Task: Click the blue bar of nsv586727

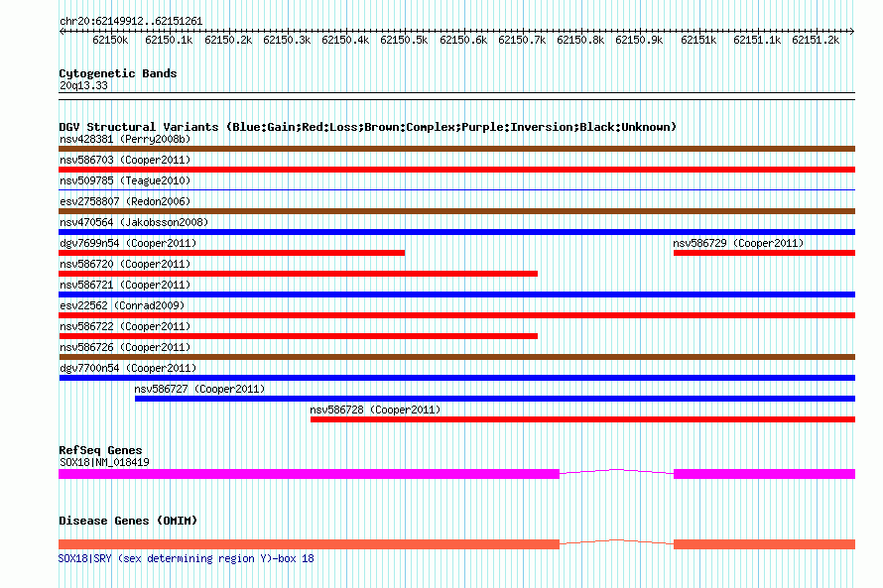Action: click(495, 399)
